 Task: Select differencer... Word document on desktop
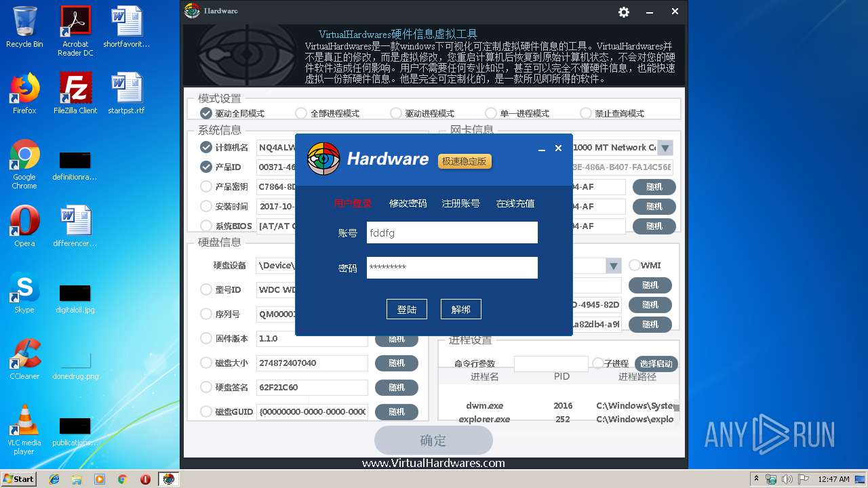pyautogui.click(x=75, y=226)
